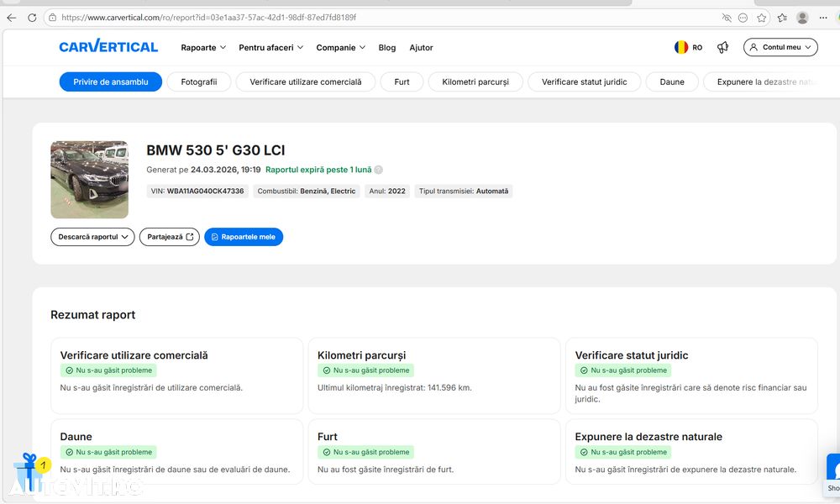Open the Contul meu account menu
This screenshot has width=840, height=504.
pyautogui.click(x=780, y=48)
